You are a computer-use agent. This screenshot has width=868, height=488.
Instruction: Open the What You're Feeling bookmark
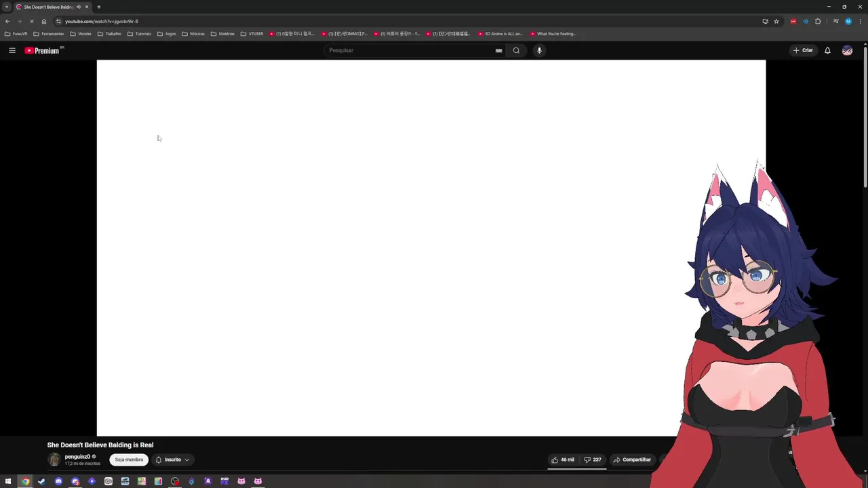coord(553,33)
